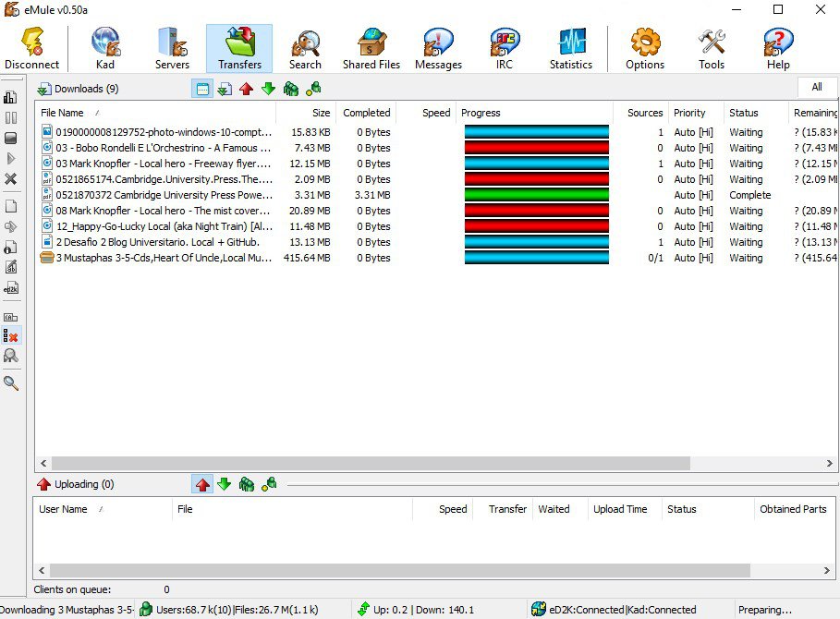Open the Search page
Screen dimensions: 840x619
[x=305, y=48]
